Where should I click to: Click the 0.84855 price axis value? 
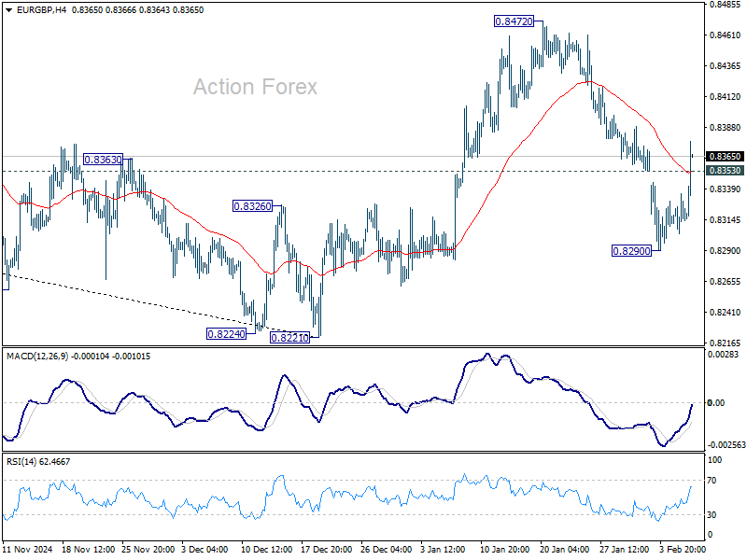click(x=726, y=5)
